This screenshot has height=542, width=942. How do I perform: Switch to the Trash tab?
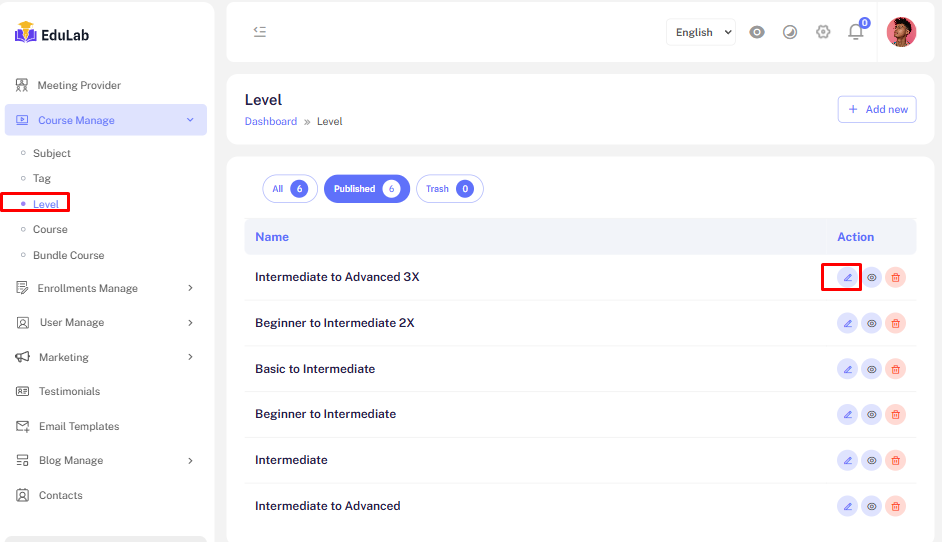[449, 189]
